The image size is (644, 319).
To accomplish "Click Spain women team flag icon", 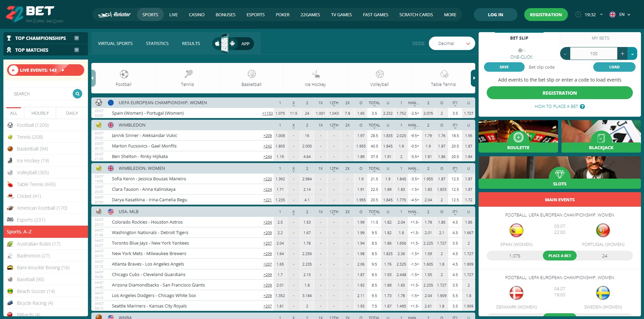I will (516, 230).
